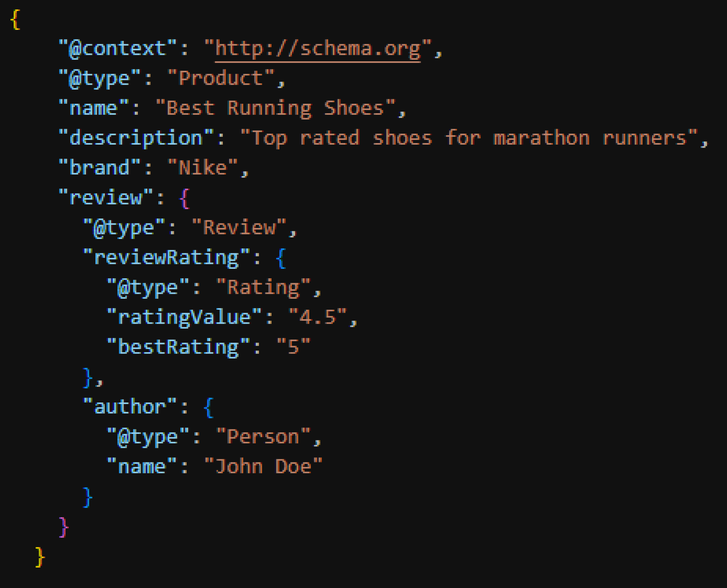727x588 pixels.
Task: Click the "description" key
Action: click(136, 139)
